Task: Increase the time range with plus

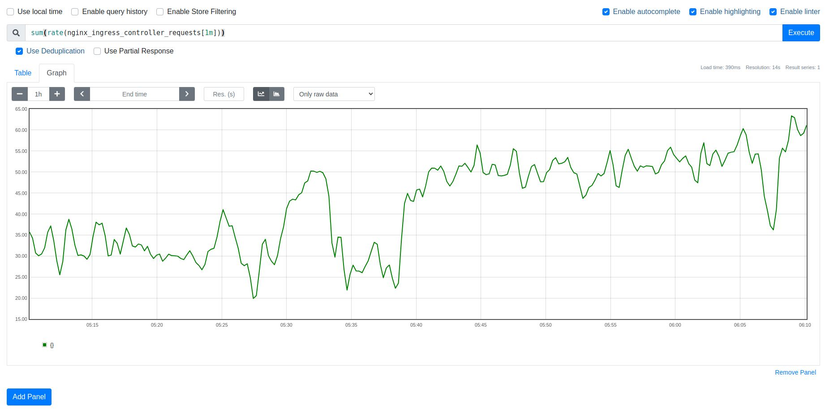Action: pyautogui.click(x=57, y=94)
